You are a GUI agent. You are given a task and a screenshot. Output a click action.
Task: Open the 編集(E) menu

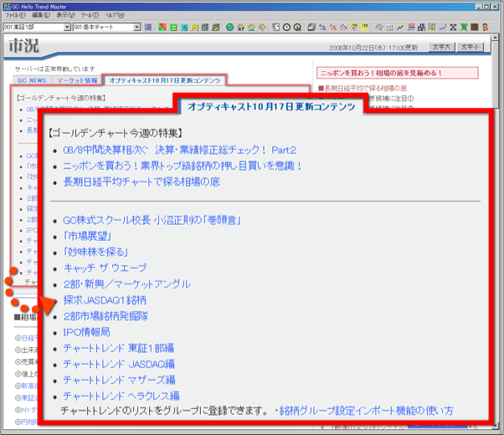41,15
